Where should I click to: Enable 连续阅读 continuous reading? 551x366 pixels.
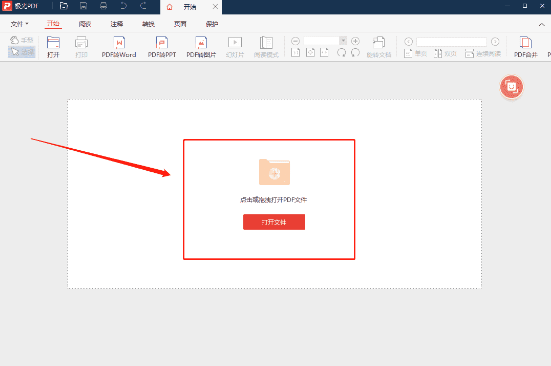click(x=482, y=53)
